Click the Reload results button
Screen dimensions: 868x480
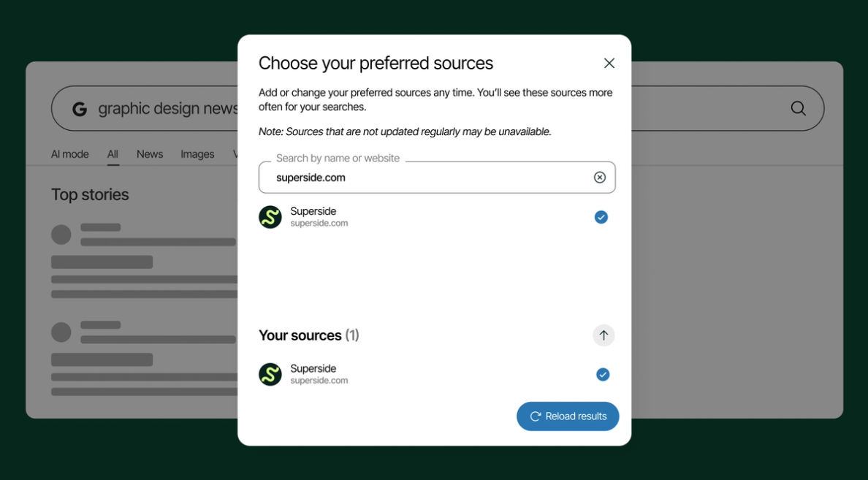(x=568, y=416)
